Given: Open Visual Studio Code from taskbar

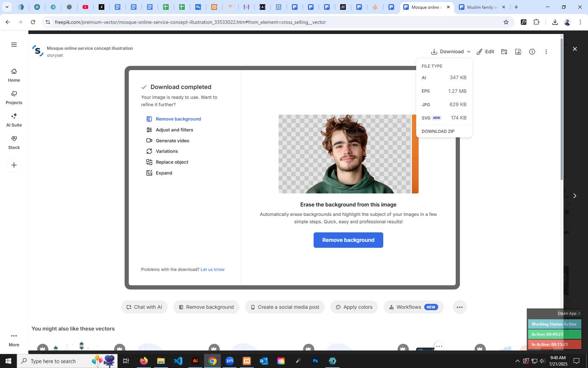Looking at the screenshot, I should tap(178, 361).
